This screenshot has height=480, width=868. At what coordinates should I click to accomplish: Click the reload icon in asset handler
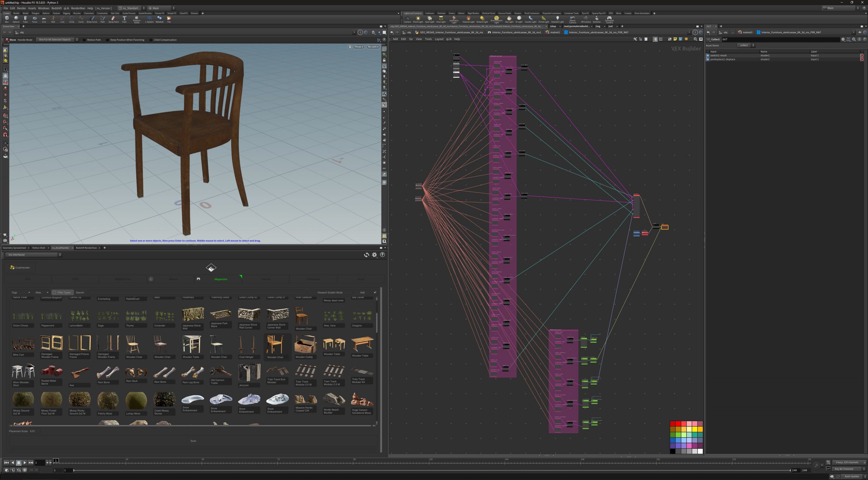(367, 255)
